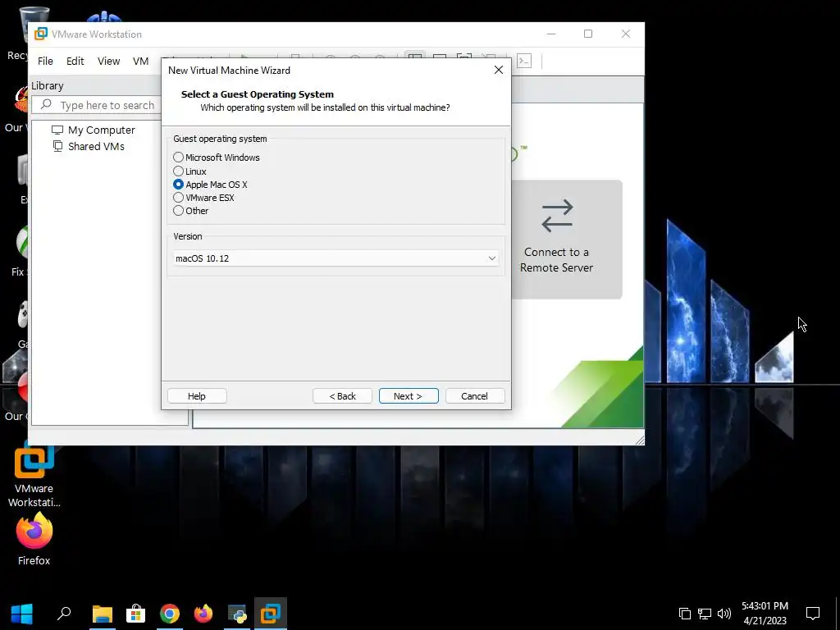Click the Library panel heading
The image size is (840, 630).
click(47, 85)
